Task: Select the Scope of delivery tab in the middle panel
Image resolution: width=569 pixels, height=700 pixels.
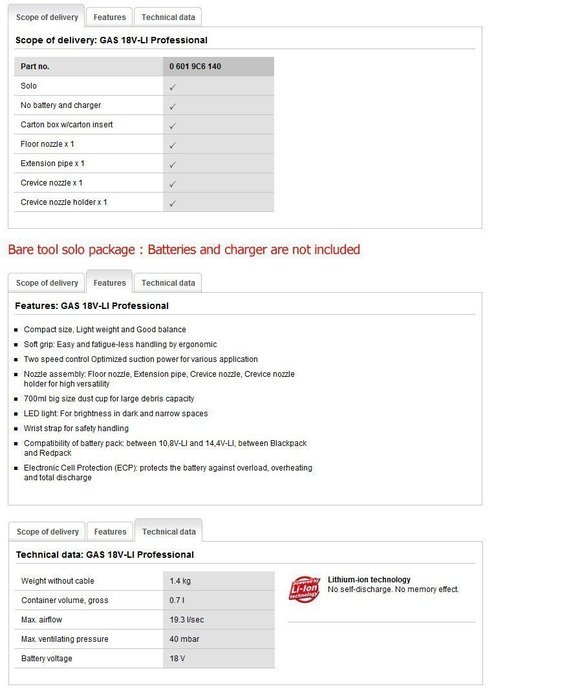Action: click(47, 283)
